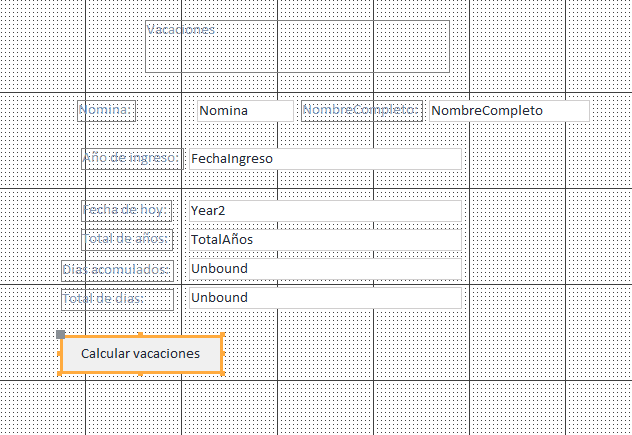
Task: Click the gray move handle of the selected button
Action: coord(60,335)
